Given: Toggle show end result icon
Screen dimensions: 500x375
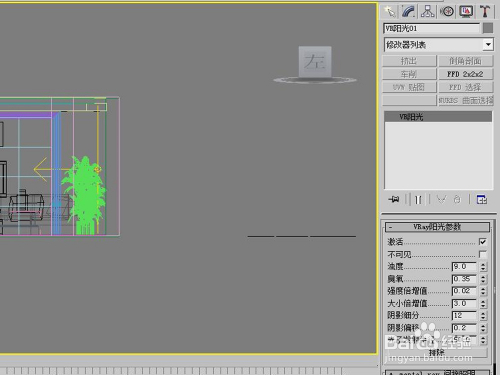Looking at the screenshot, I should [418, 200].
